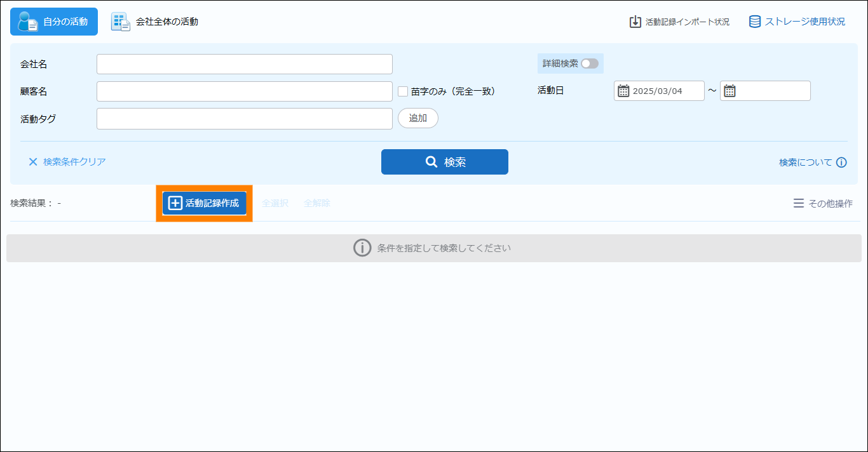Click the 会社名 input field
This screenshot has height=452, width=868.
click(x=244, y=64)
